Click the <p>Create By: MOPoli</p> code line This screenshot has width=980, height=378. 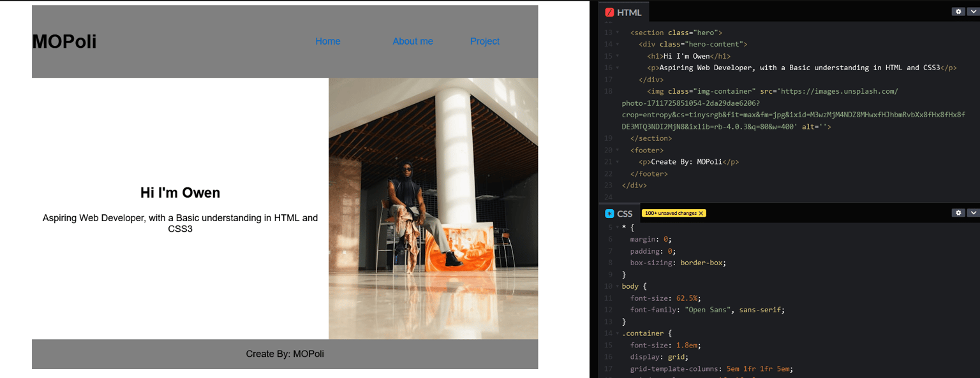pos(689,162)
